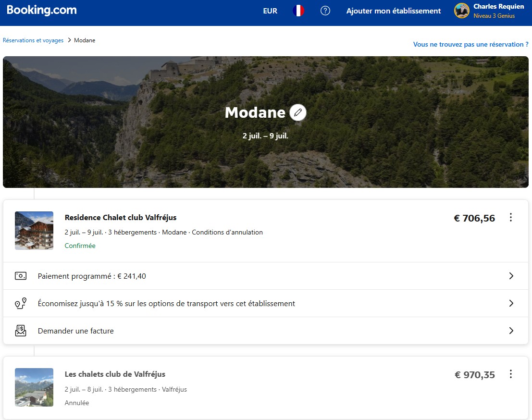Open the Conditions d'annulation link
Image resolution: width=532 pixels, height=420 pixels.
[227, 232]
